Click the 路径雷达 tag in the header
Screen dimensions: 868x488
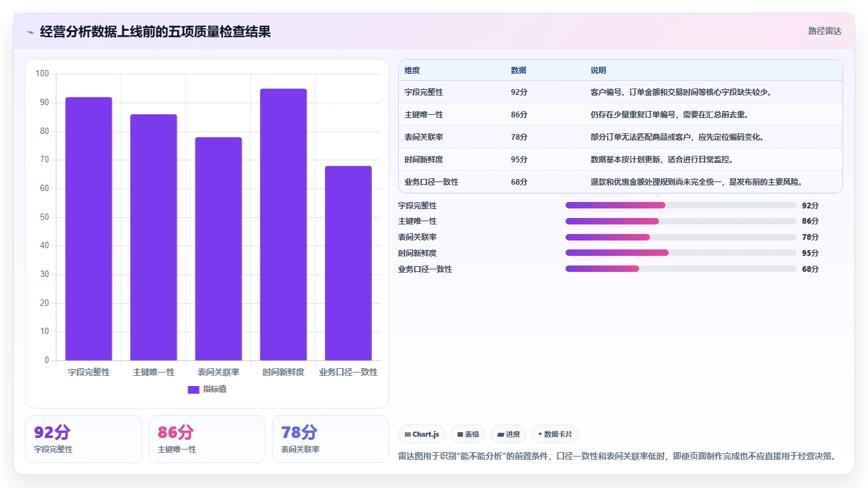click(824, 31)
